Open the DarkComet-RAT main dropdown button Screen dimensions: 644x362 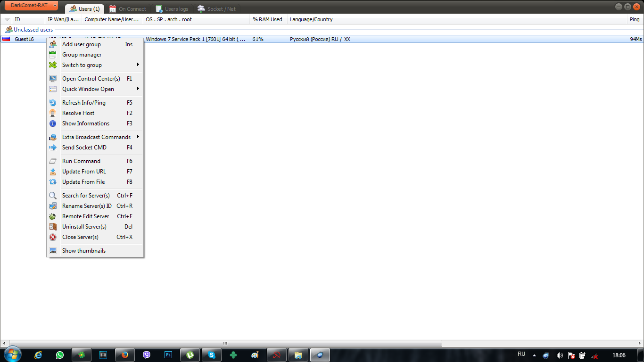[x=31, y=5]
